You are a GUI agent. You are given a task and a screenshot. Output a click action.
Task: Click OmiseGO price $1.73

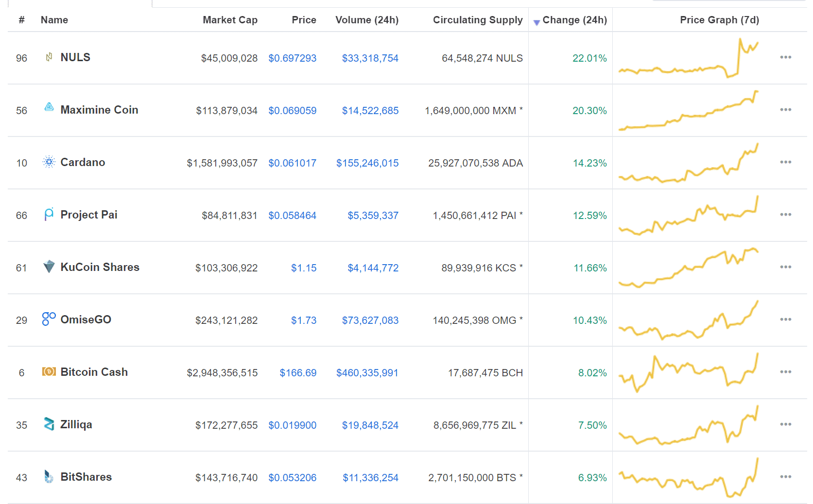click(304, 320)
